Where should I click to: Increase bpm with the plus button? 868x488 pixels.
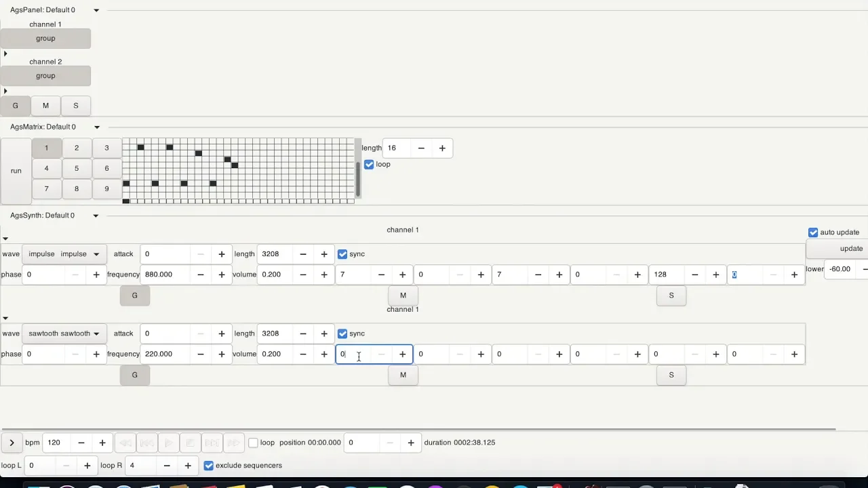click(102, 443)
